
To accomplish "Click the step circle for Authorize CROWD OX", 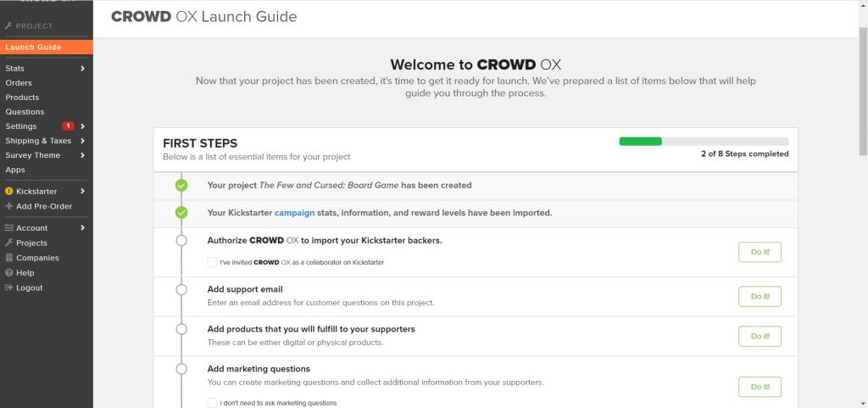I will pyautogui.click(x=181, y=241).
